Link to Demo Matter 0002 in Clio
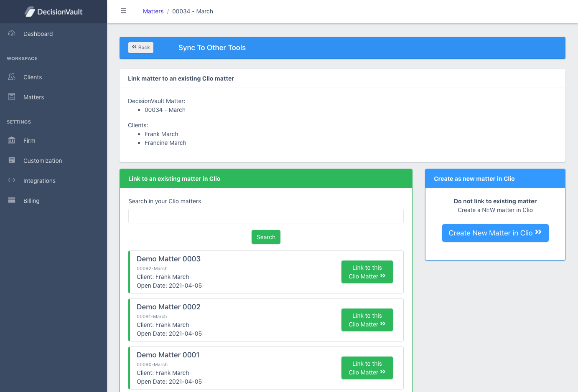This screenshot has height=392, width=578. point(367,320)
